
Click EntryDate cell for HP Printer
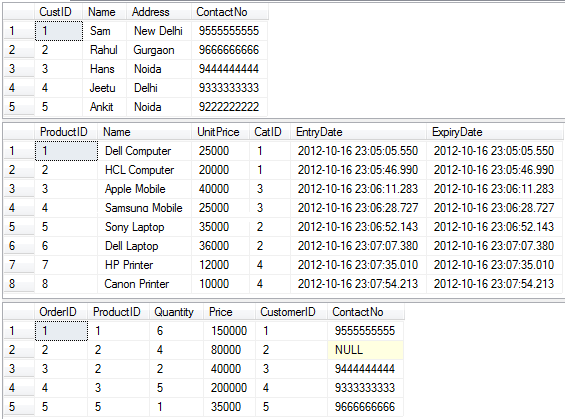[x=358, y=265]
